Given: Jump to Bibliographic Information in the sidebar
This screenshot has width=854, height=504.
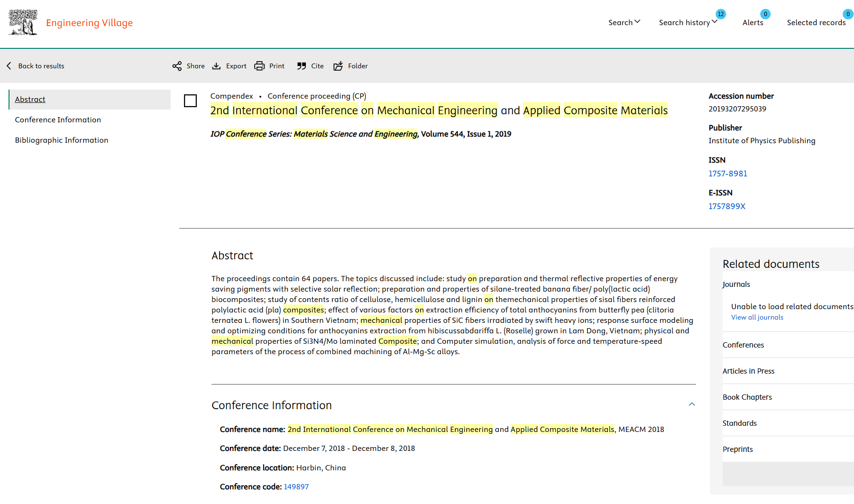Looking at the screenshot, I should click(x=62, y=140).
